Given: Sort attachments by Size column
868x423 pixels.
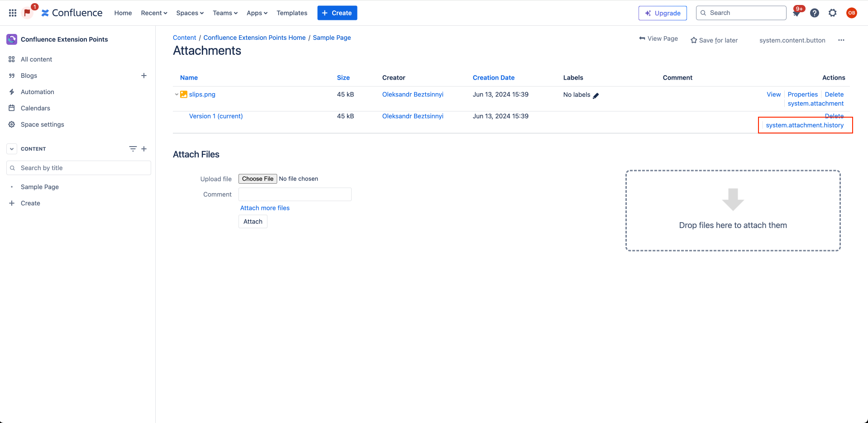Looking at the screenshot, I should 343,78.
